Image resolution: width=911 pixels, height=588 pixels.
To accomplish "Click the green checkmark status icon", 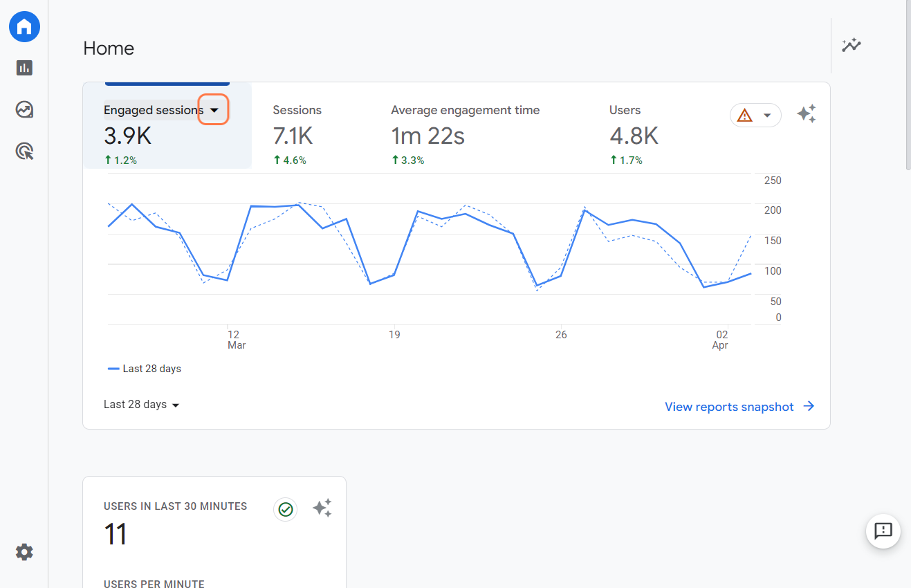I will 285,509.
